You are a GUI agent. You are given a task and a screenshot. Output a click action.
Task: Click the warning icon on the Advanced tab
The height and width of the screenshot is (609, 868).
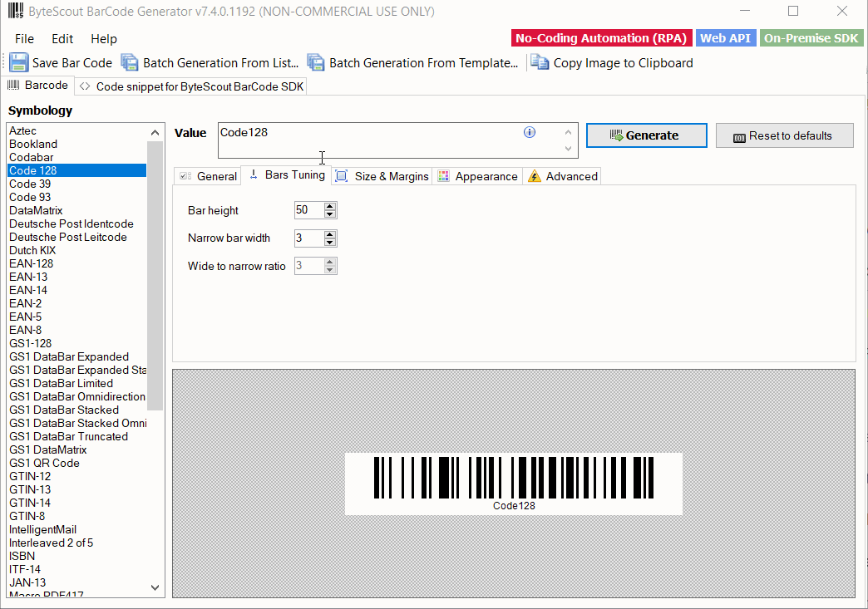[534, 175]
